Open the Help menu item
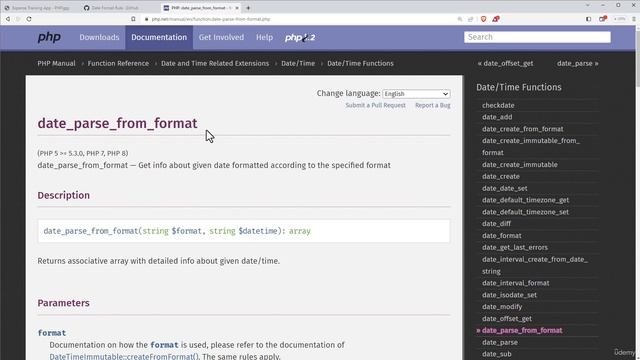The height and width of the screenshot is (360, 640). [264, 37]
